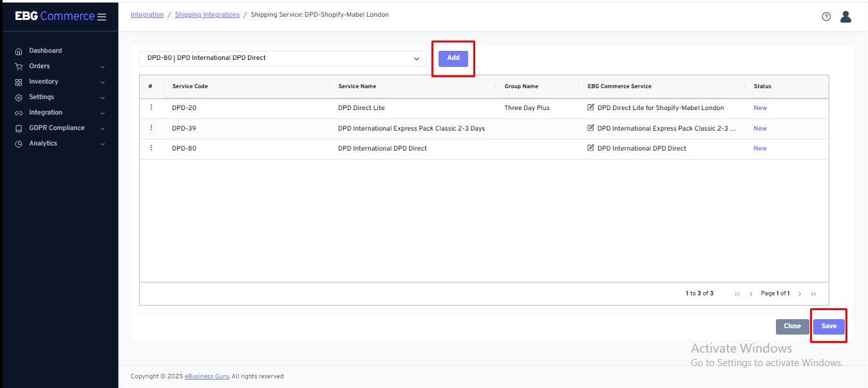
Task: Open the help question mark icon
Action: click(x=826, y=17)
